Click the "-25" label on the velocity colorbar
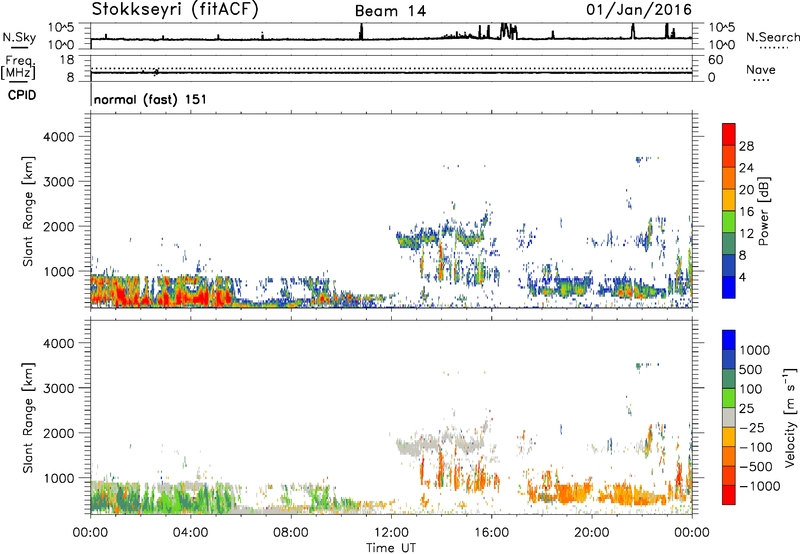The height and width of the screenshot is (554, 800). (x=752, y=428)
